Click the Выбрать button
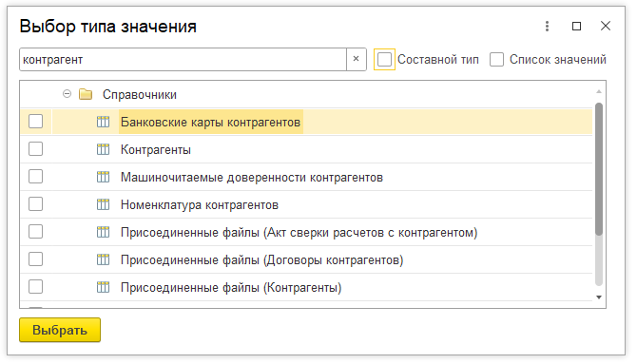 coord(60,330)
